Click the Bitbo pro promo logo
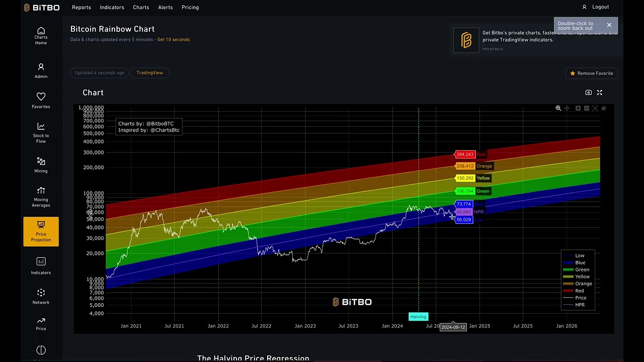The width and height of the screenshot is (644, 362). [466, 40]
